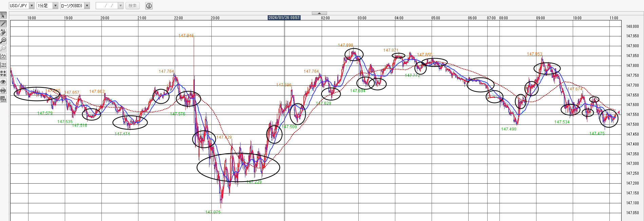Viewport: 644px width, 221px height.
Task: Print the chart with printer icon
Action: (x=3, y=90)
